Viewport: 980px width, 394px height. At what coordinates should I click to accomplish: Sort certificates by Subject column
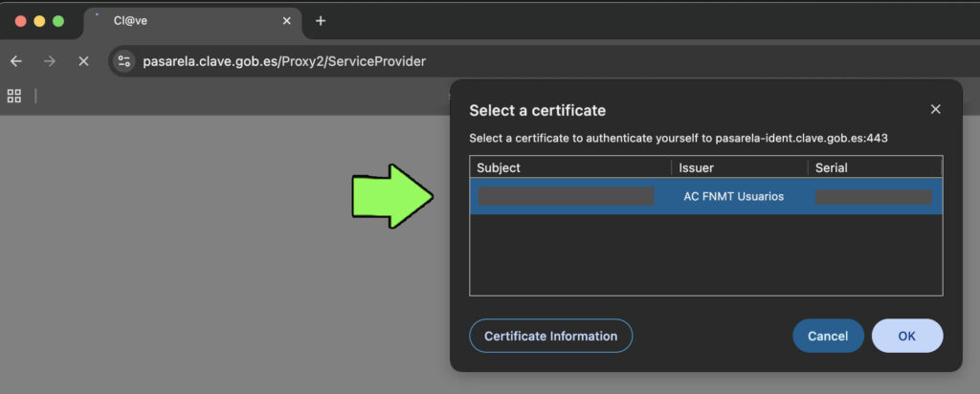pyautogui.click(x=569, y=167)
